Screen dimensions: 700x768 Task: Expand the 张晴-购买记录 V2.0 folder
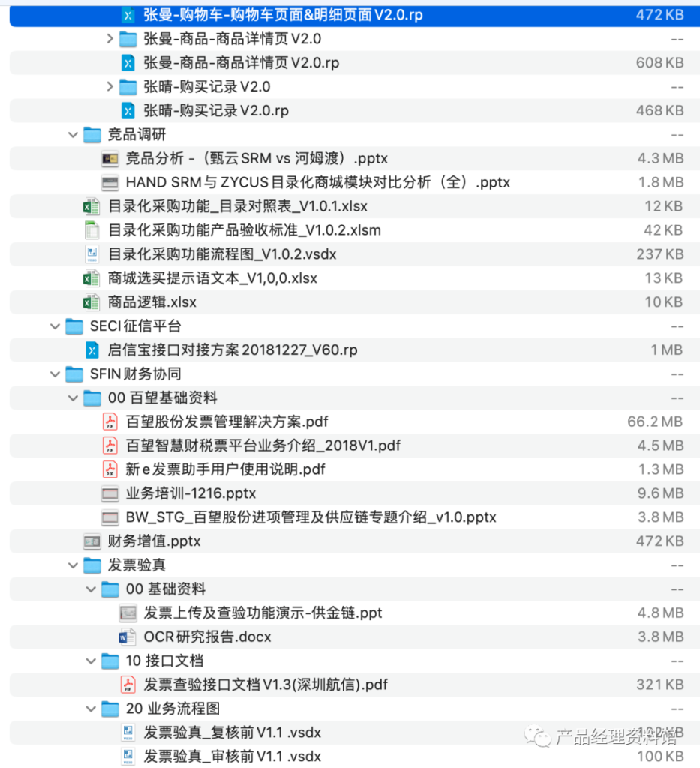pyautogui.click(x=110, y=86)
